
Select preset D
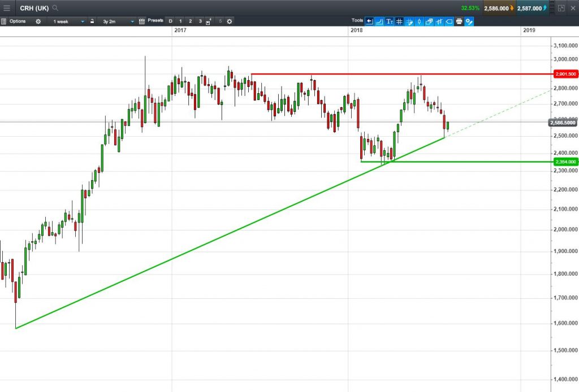point(171,21)
